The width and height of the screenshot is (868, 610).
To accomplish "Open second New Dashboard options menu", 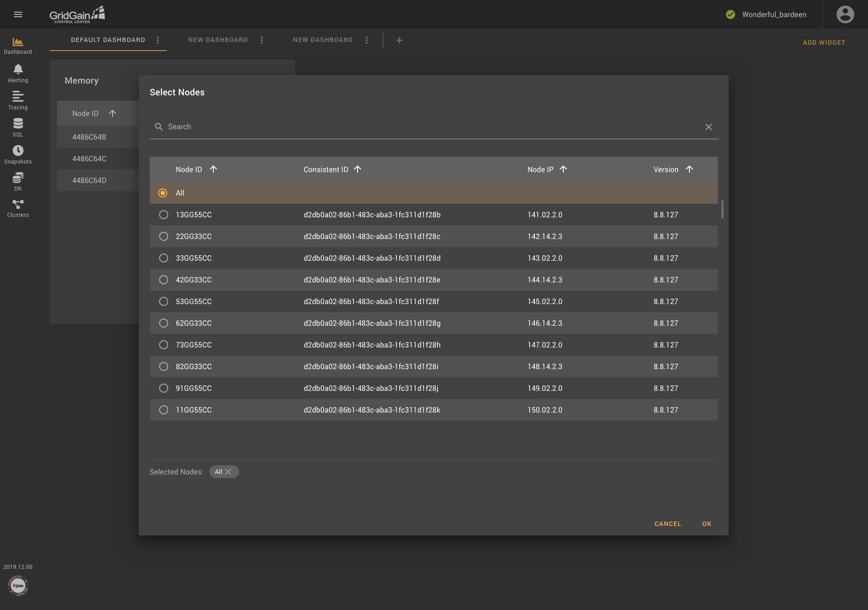I will click(367, 40).
